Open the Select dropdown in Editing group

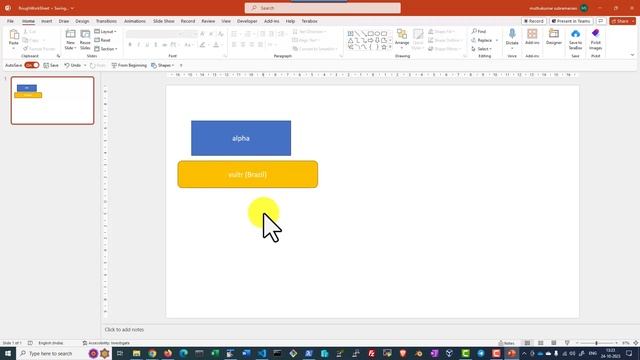point(482,49)
